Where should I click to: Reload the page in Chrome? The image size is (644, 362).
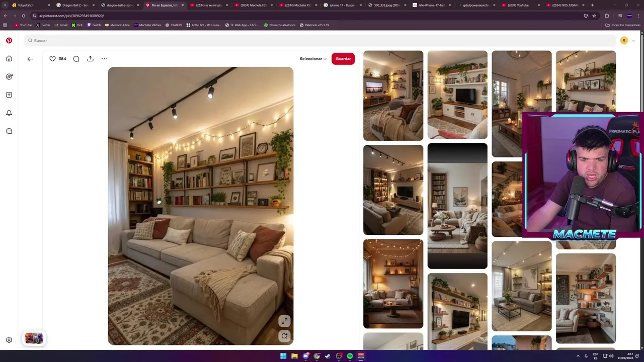(23, 16)
